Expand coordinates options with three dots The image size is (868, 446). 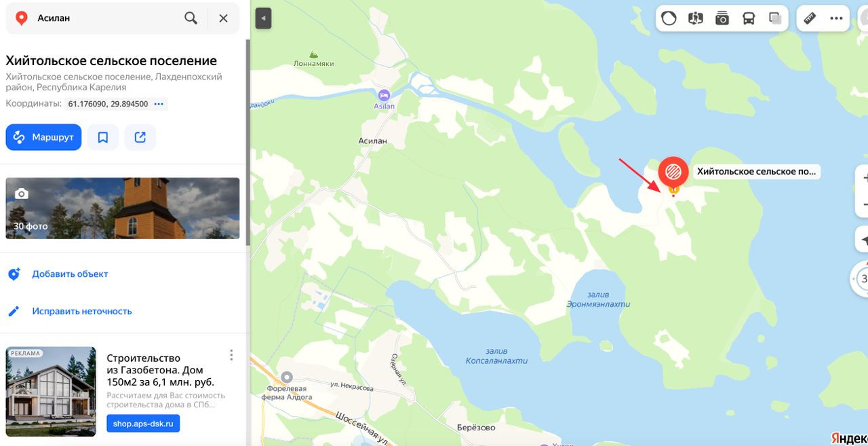[159, 104]
